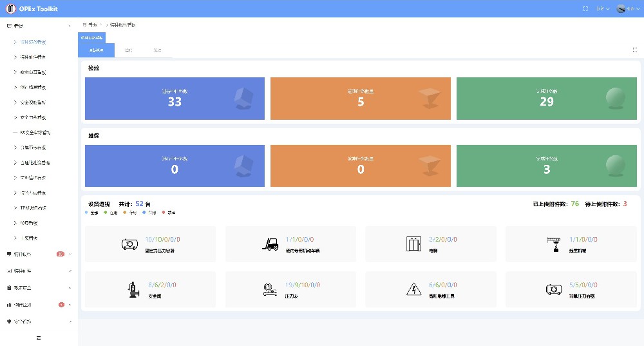Open the pressure vessel icon showing 10/10/0/0/0
The height and width of the screenshot is (346, 644).
click(129, 244)
